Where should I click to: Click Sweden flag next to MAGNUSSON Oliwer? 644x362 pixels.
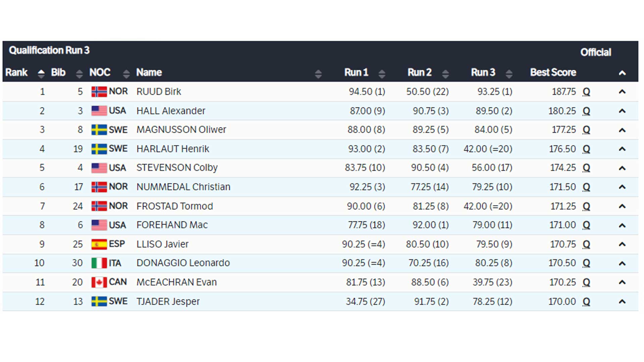[99, 130]
